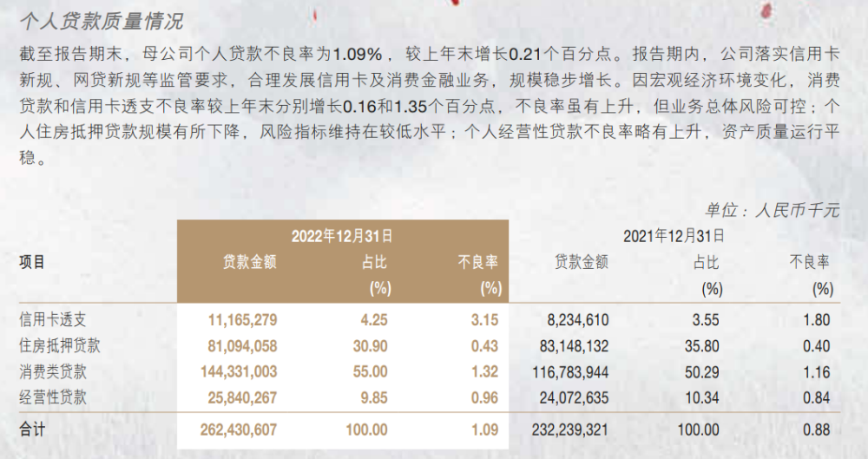Click the 1.09% figure in the paragraph

358,55
